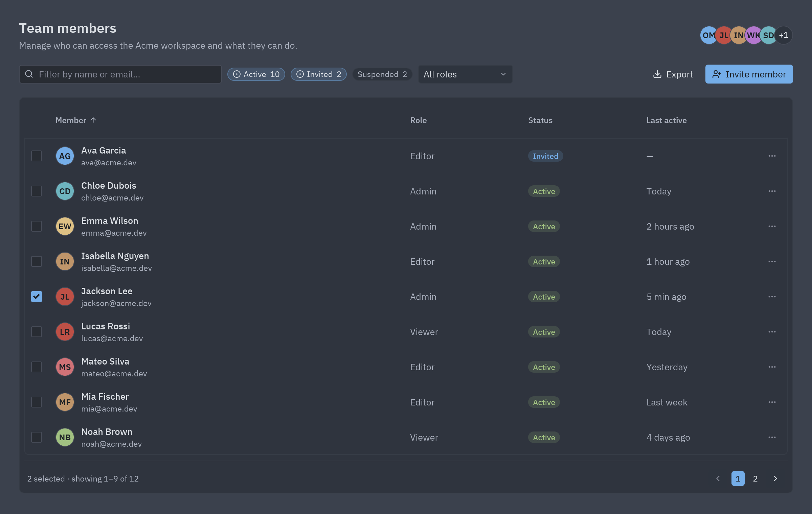Open row actions menu for Lucas Rossi

point(772,332)
